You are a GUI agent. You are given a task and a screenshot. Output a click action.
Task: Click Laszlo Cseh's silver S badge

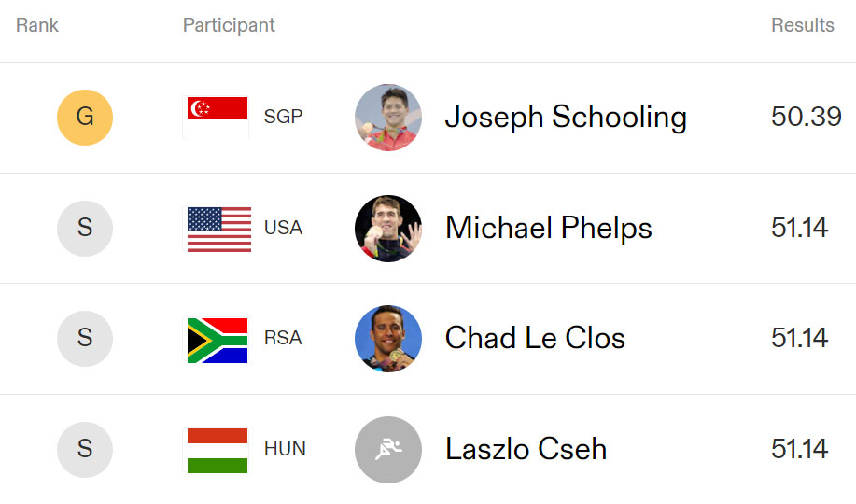(x=85, y=449)
